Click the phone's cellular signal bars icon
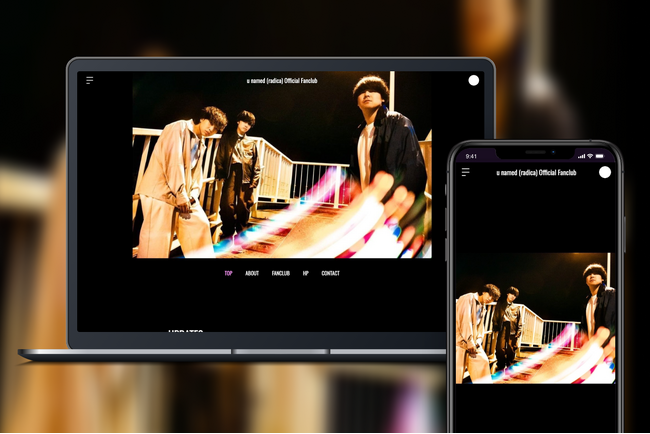 click(582, 156)
